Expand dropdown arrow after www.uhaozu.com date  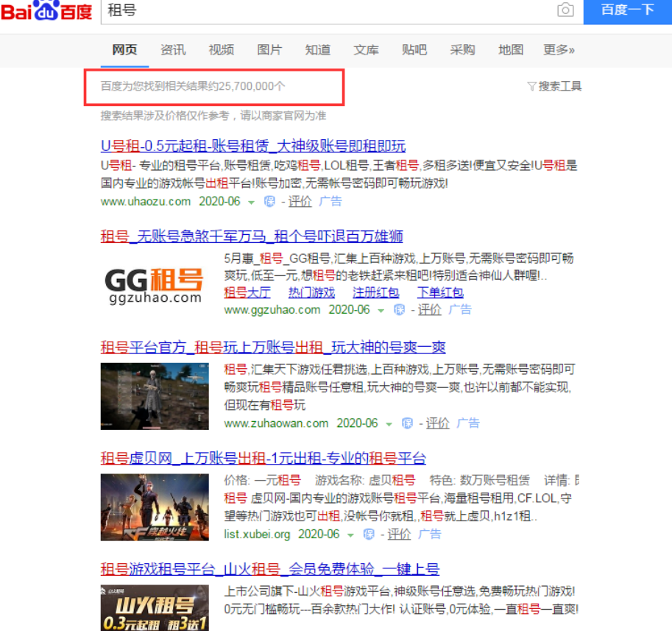pyautogui.click(x=252, y=202)
